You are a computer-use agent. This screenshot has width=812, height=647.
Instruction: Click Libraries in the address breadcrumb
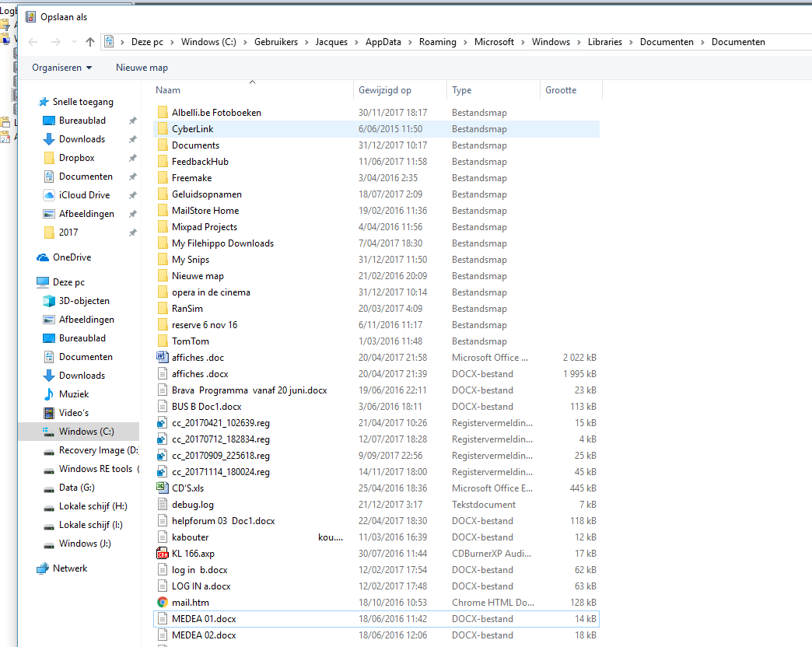click(605, 42)
